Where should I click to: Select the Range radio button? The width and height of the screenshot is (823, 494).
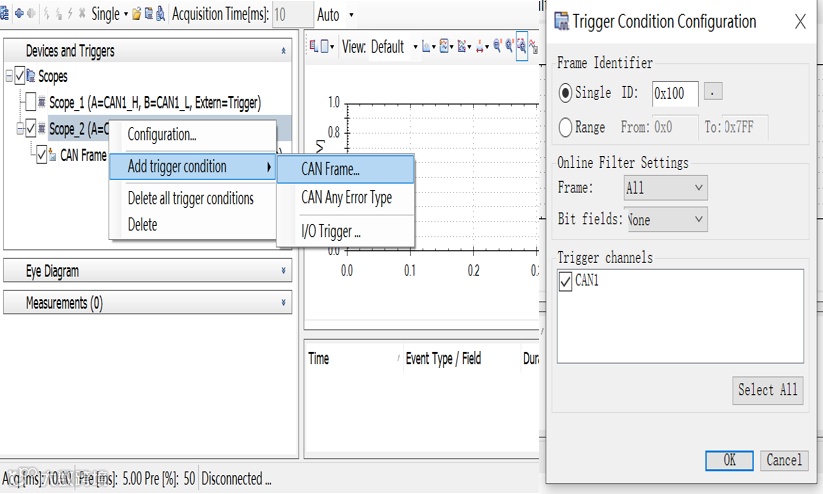click(x=565, y=127)
